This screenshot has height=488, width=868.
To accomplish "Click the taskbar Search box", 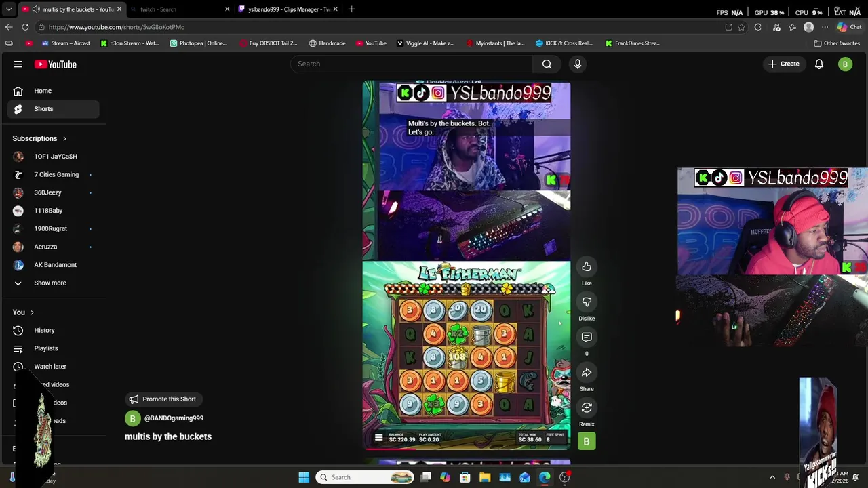I will click(x=366, y=477).
